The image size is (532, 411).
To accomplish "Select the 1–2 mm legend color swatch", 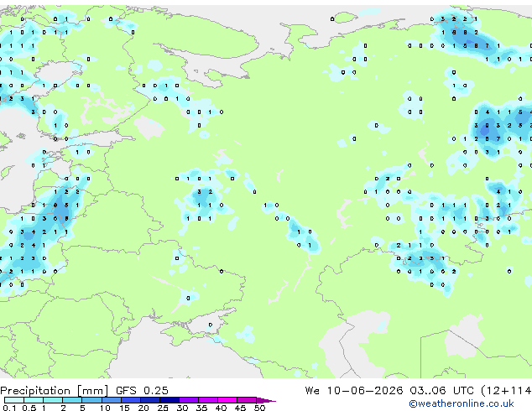I will [53, 400].
